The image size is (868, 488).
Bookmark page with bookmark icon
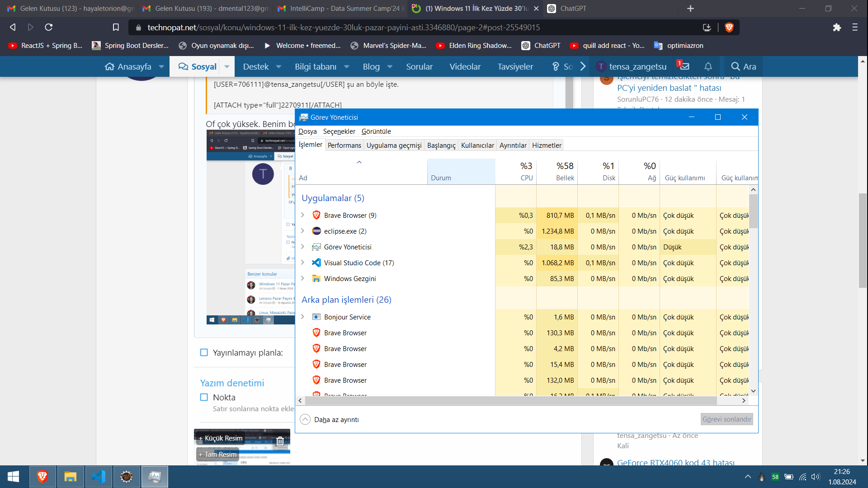click(x=116, y=28)
